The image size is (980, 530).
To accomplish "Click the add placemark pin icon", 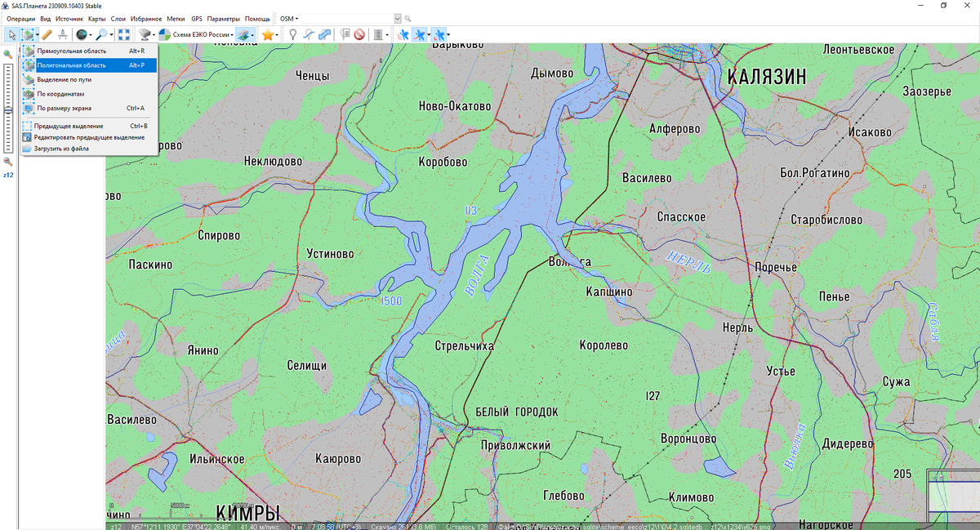I will (293, 34).
